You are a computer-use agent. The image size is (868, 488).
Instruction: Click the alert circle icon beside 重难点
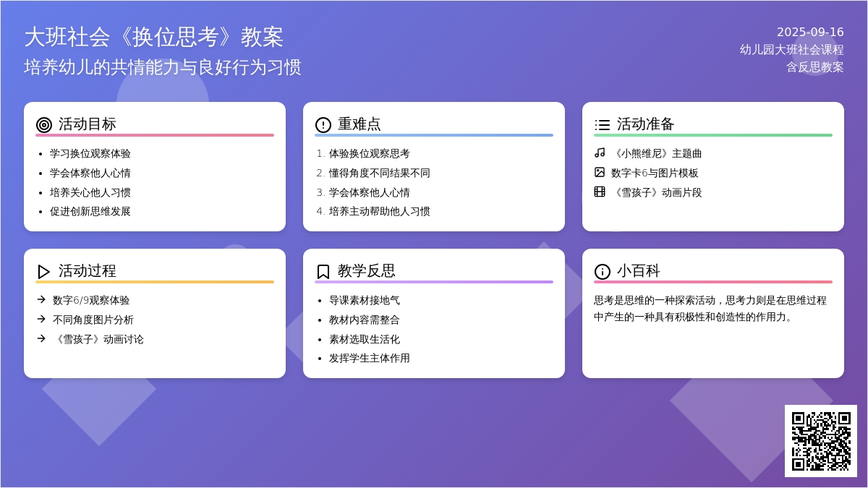(323, 125)
